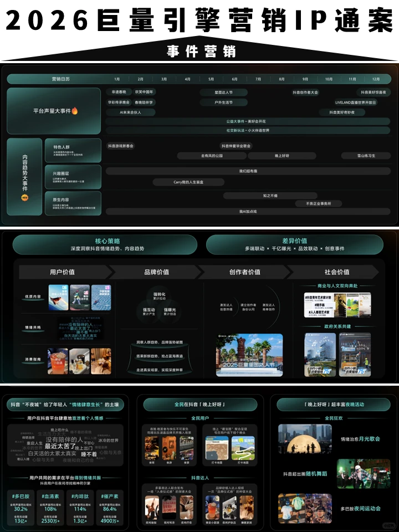This screenshot has width=399, height=532.
Task: Select the 强曝光 circle
Action: pyautogui.click(x=170, y=311)
